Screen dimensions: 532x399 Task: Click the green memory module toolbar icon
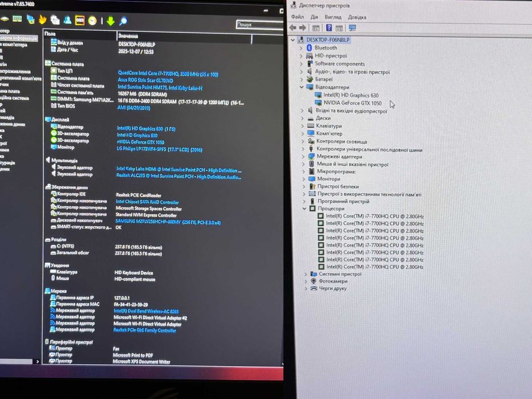(17, 19)
